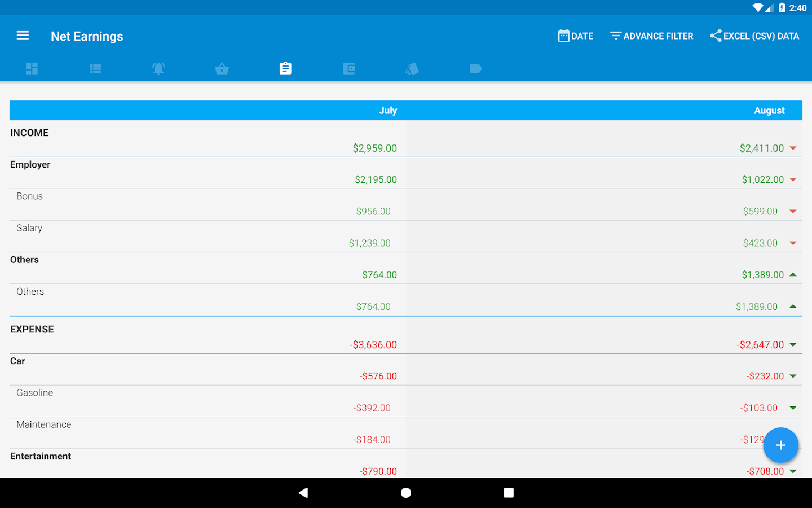
Task: Click the green arrow beside -$103.00
Action: (793, 408)
